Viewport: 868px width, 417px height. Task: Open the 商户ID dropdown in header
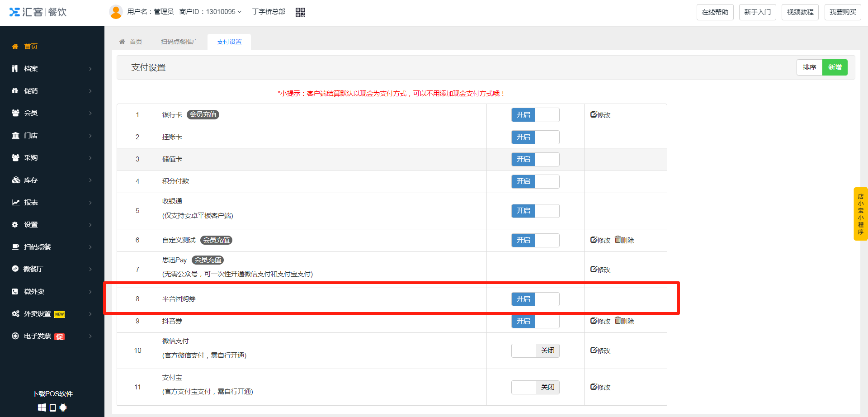point(210,12)
